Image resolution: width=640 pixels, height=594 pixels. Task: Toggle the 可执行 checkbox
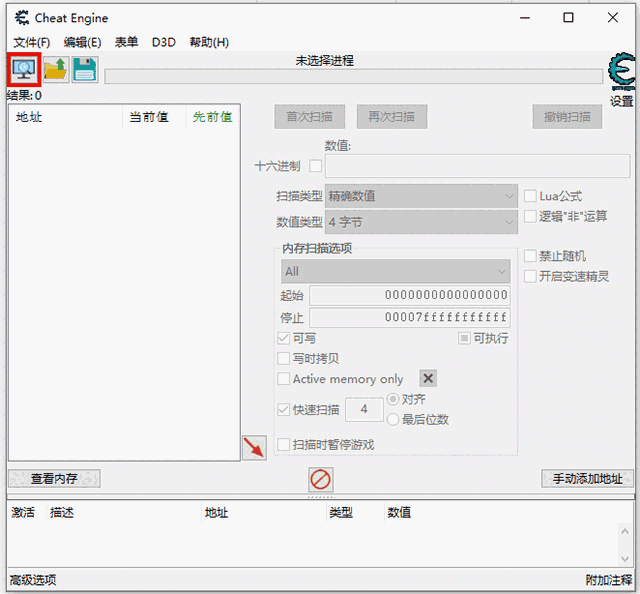tap(464, 338)
